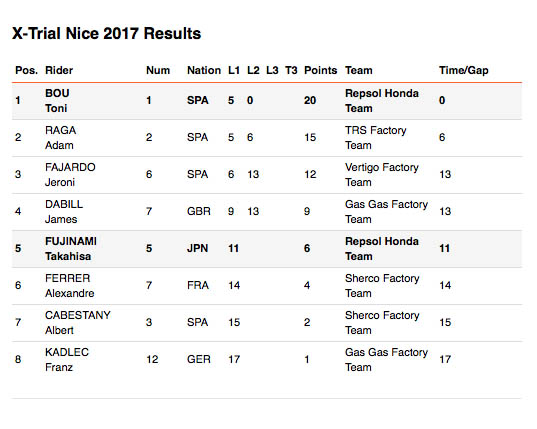The height and width of the screenshot is (429, 537).
Task: Click the Rider column header
Action: click(x=59, y=70)
